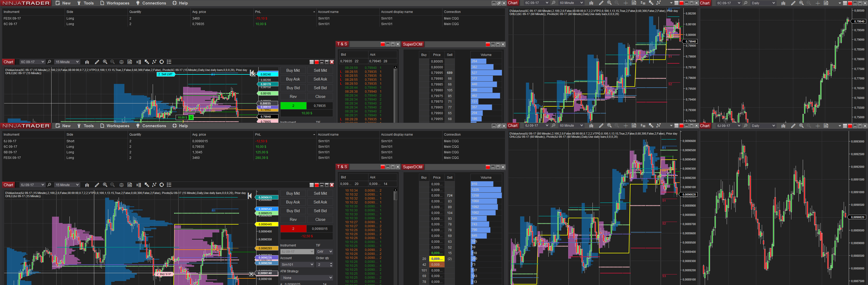Image resolution: width=868 pixels, height=285 pixels.
Task: Open bar type settings in 6C Daily chart
Action: 783,3
